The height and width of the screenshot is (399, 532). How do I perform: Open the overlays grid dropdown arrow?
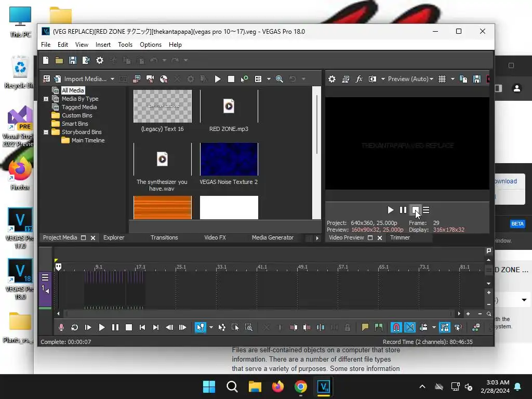(453, 79)
